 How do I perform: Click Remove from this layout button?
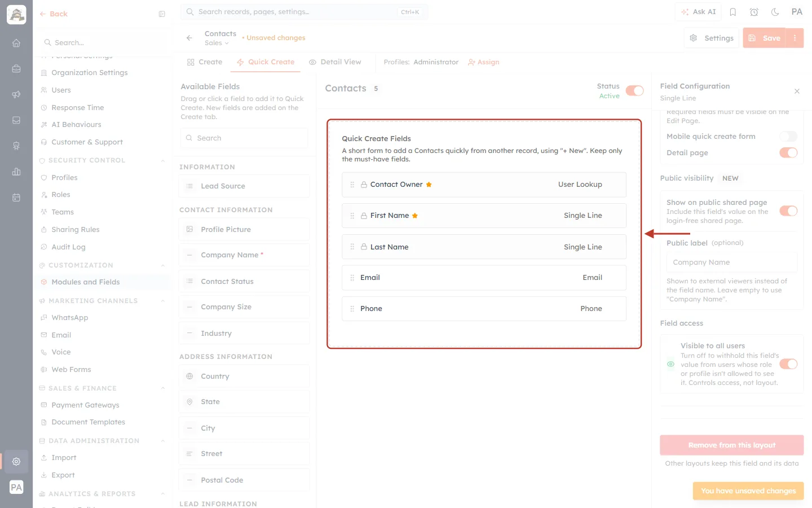pyautogui.click(x=732, y=445)
